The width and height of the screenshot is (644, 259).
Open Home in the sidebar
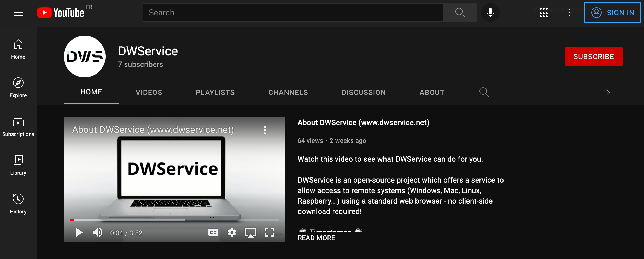click(18, 49)
